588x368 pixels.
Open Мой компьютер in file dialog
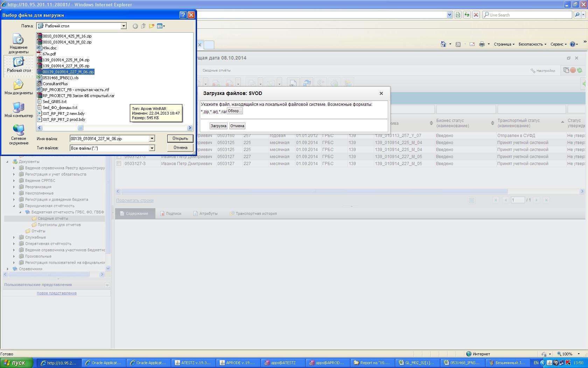(19, 110)
